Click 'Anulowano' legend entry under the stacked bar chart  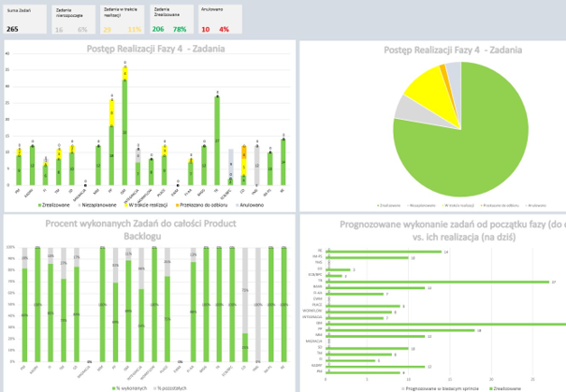(x=250, y=205)
